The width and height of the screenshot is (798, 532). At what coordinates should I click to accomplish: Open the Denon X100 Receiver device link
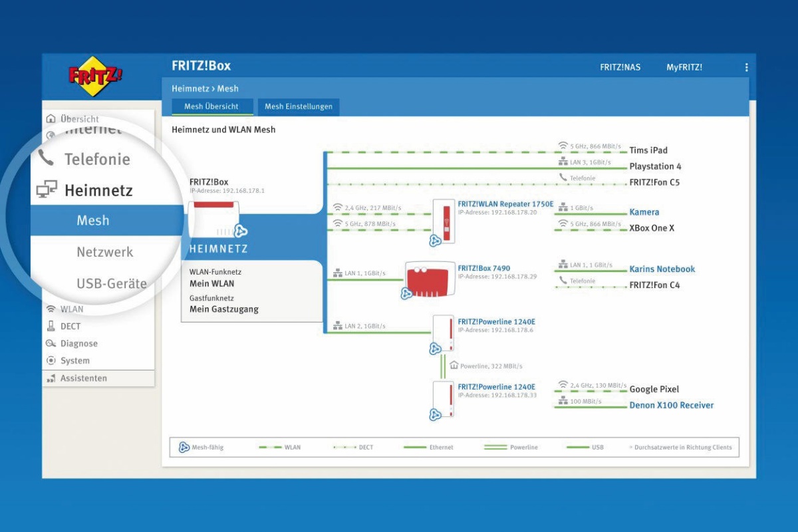coord(672,405)
